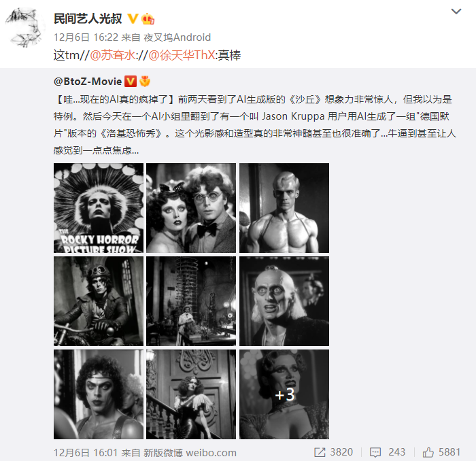Click the crown membership badge icon
Viewport: 476px width, 461px height.
tap(148, 19)
